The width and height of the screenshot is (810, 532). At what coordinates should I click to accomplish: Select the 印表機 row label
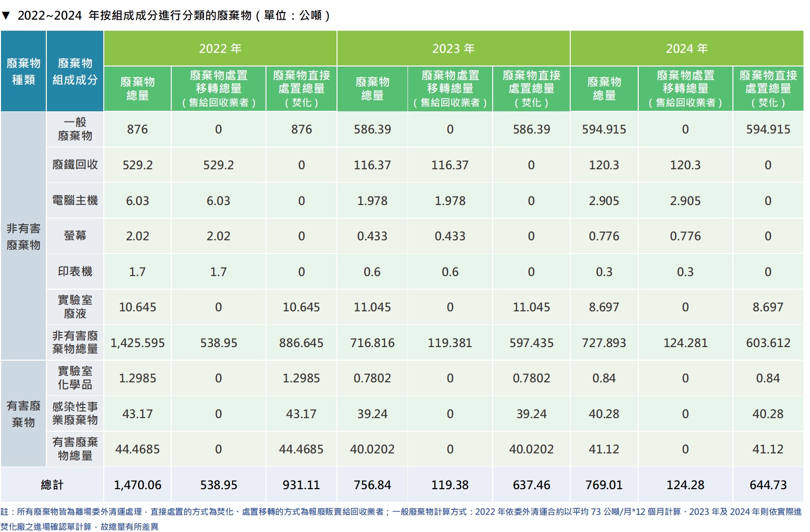(75, 272)
